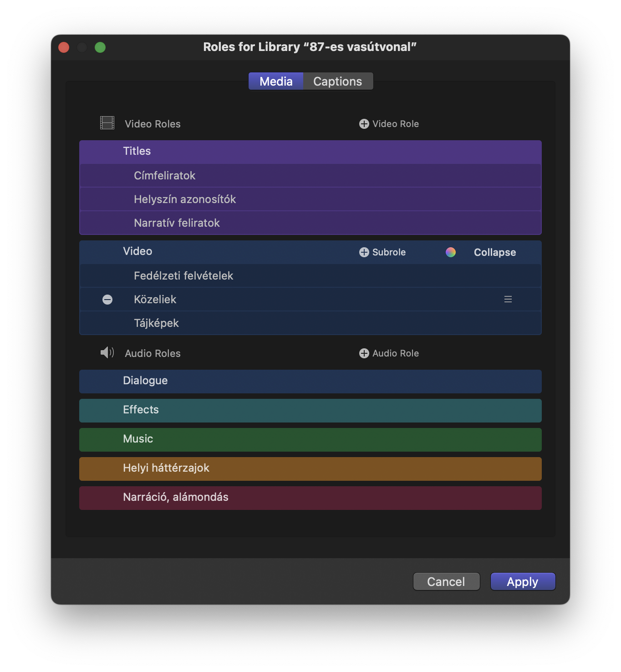Select the Music audio role
Viewport: 621px width, 672px height.
point(310,439)
